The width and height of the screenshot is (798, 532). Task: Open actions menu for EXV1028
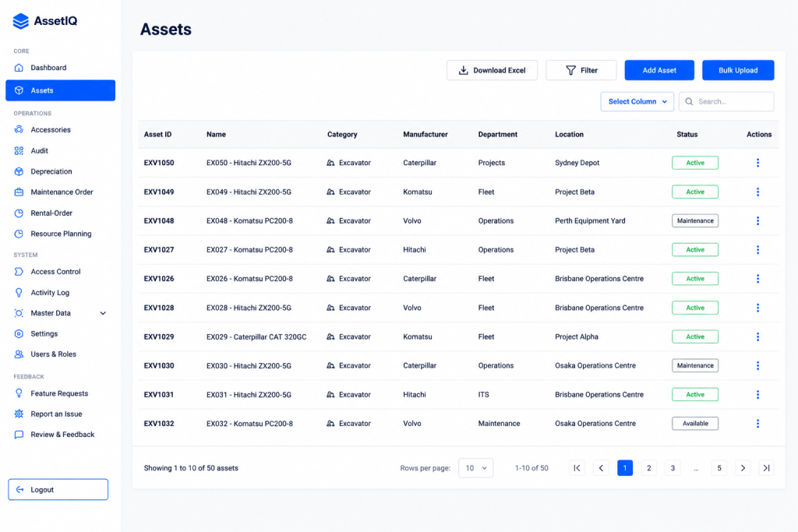tap(757, 308)
